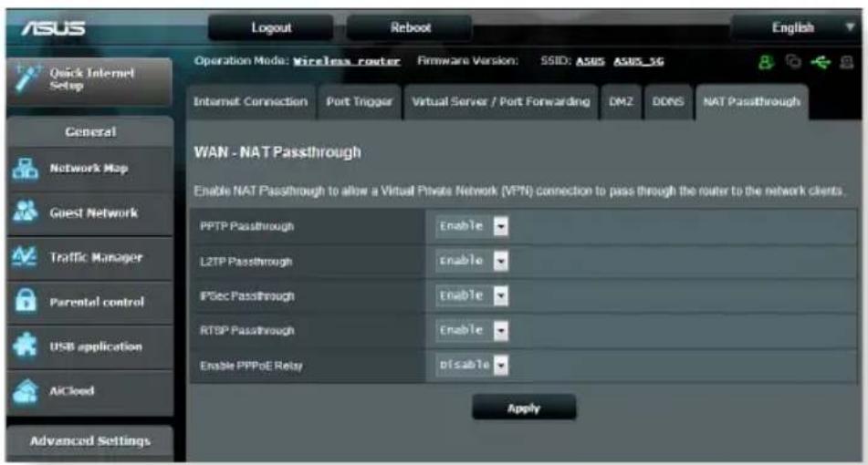The width and height of the screenshot is (868, 465).
Task: Open Guest Network menu item
Action: pos(90,213)
